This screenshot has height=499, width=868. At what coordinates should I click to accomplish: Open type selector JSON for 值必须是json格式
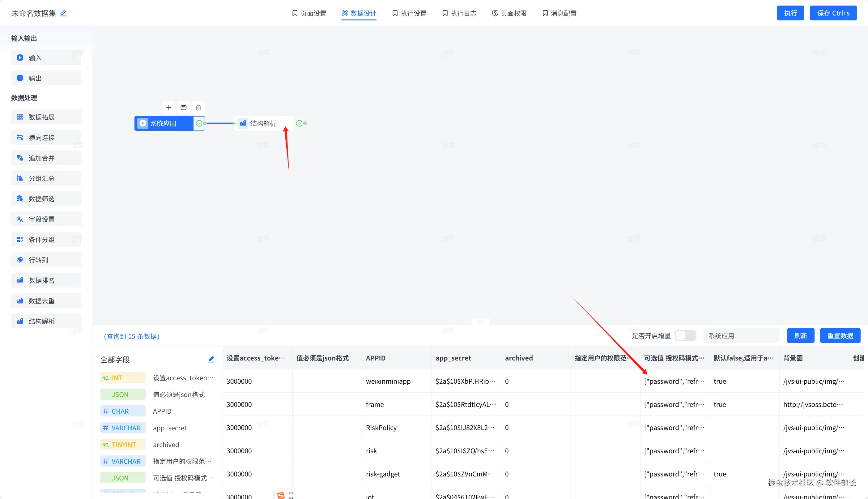(123, 395)
